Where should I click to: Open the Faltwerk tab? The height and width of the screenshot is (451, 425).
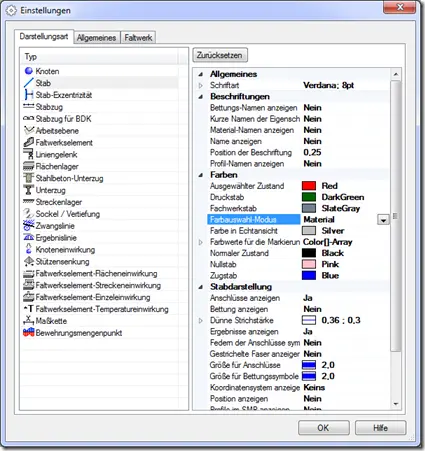[138, 38]
